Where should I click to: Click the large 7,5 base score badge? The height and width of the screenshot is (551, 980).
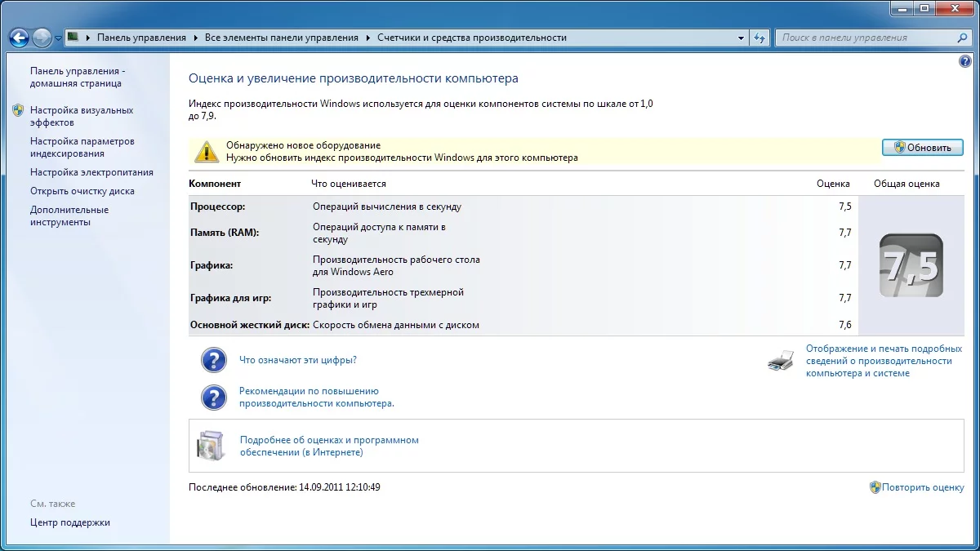point(911,265)
